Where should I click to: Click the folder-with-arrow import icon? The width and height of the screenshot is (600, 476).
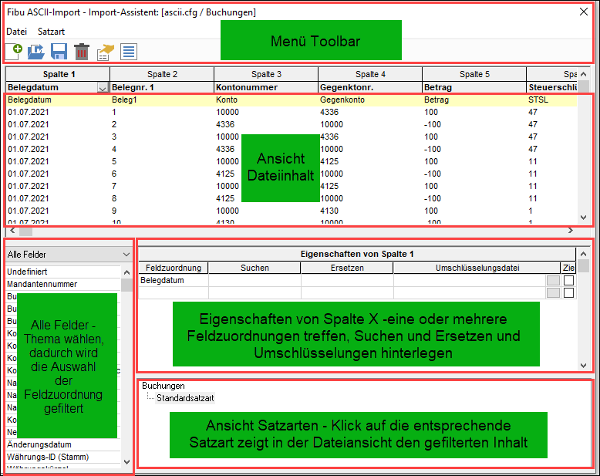[36, 51]
